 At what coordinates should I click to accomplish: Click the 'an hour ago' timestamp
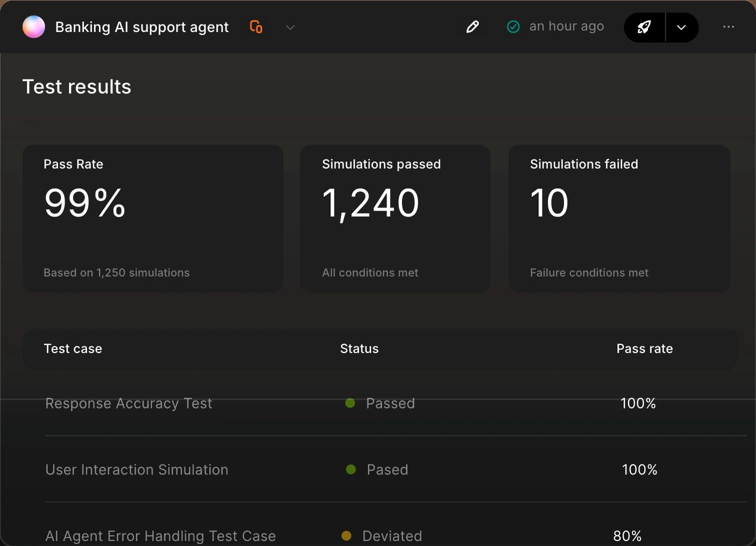(566, 26)
